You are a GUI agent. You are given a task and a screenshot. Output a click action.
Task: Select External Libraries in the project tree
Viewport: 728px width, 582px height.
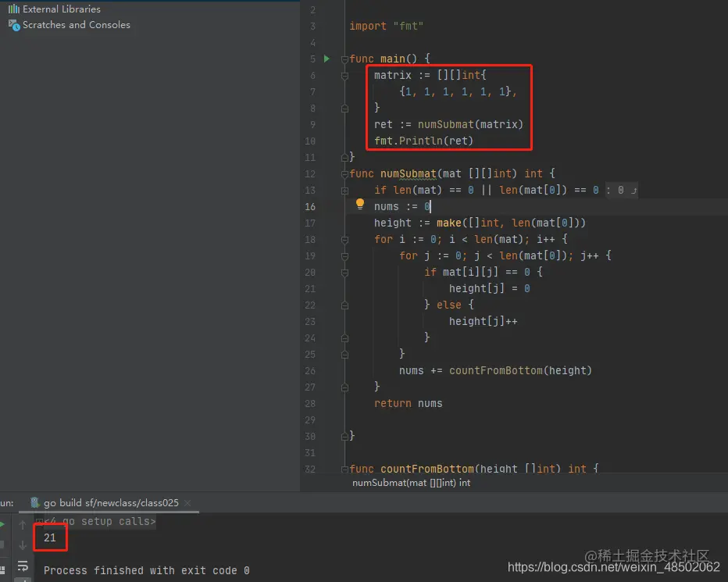coord(61,9)
